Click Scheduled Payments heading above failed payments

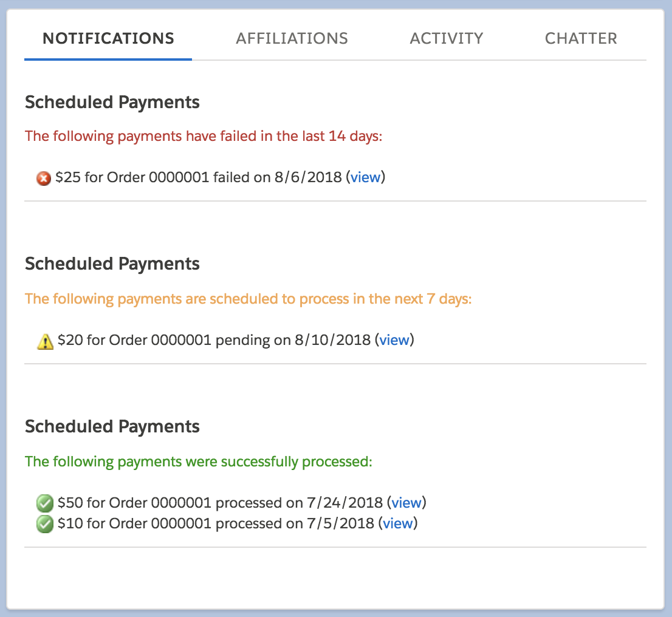112,102
